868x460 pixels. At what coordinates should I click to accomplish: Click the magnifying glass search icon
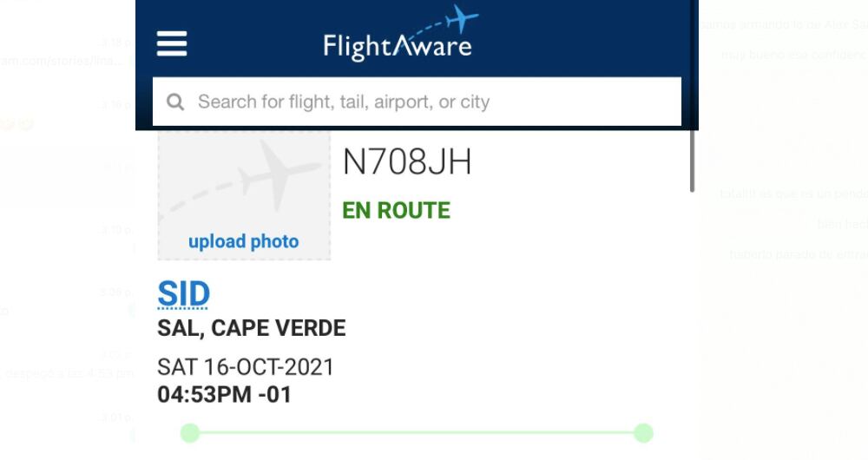point(175,102)
